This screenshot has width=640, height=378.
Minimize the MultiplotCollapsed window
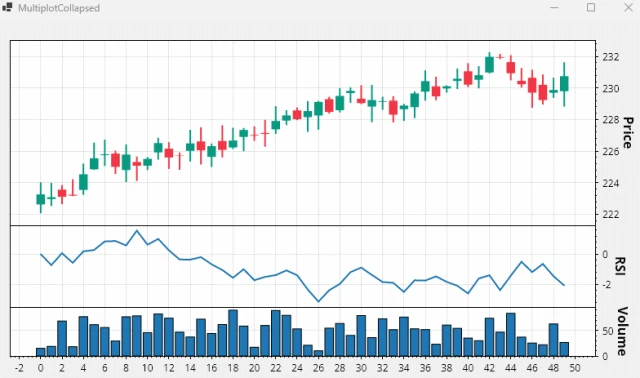(554, 8)
